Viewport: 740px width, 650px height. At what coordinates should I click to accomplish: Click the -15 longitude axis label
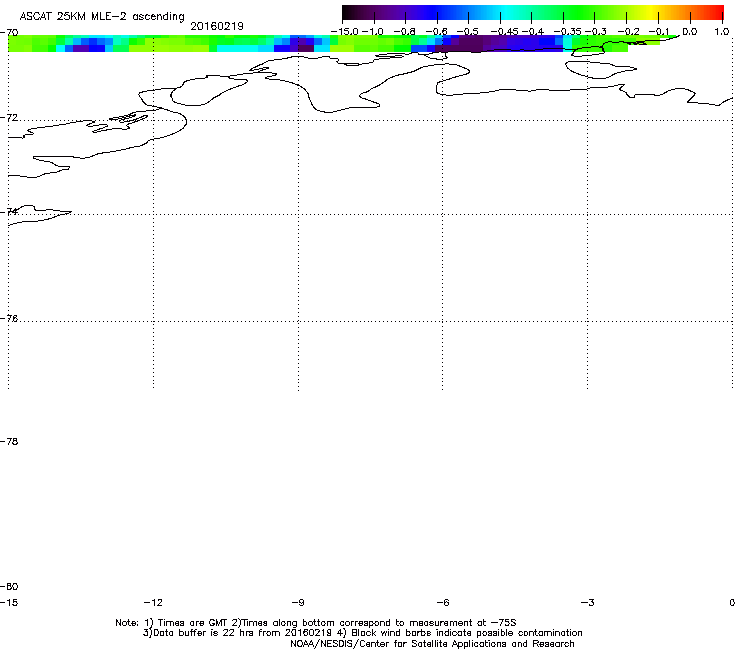coord(9,602)
